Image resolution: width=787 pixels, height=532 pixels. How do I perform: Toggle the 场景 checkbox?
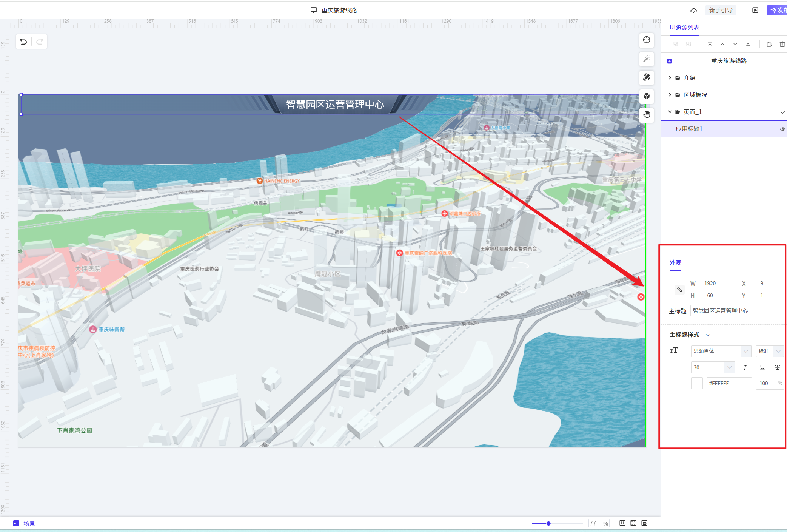tap(16, 523)
